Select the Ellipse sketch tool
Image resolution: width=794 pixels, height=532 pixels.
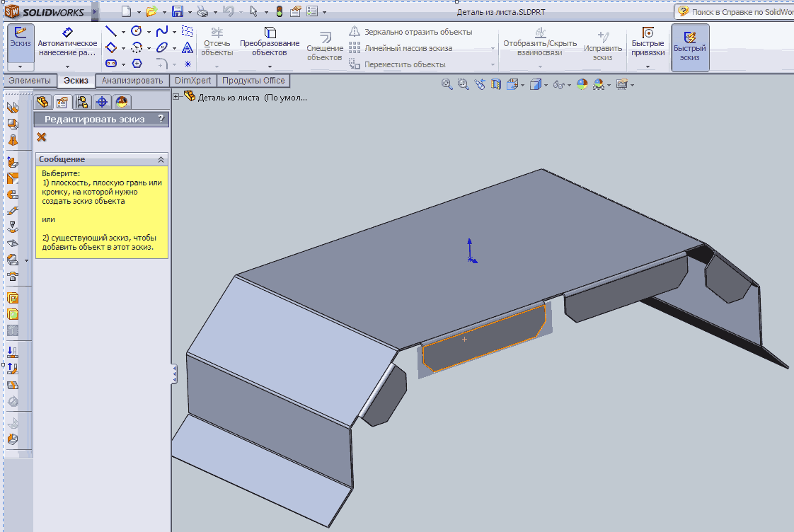(162, 47)
